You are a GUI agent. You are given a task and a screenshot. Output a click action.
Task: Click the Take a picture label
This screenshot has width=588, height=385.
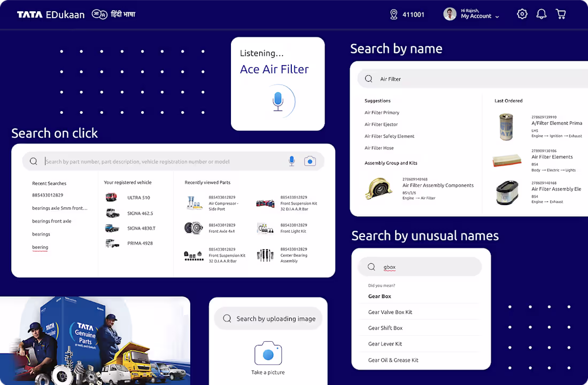click(x=268, y=372)
